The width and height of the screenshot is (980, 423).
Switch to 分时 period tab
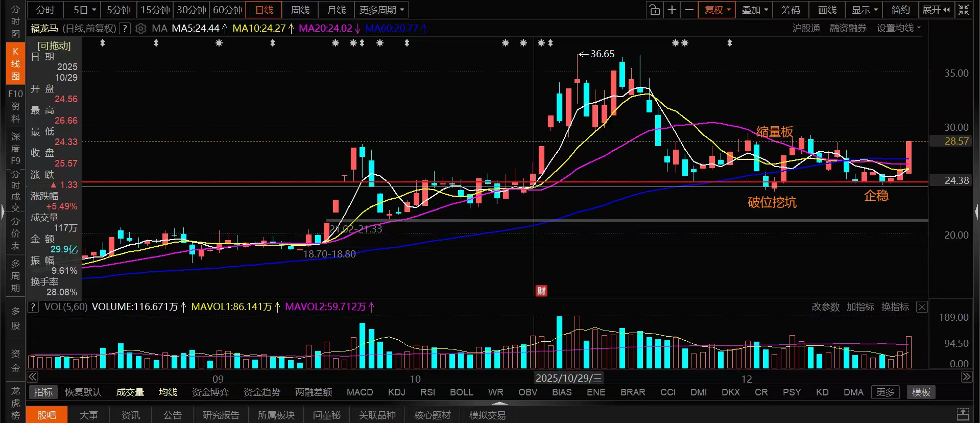coord(45,10)
